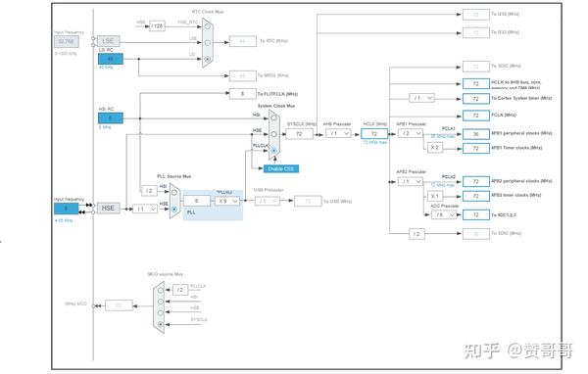
Task: Select HSE in the System Clock Mux
Action: point(273,134)
